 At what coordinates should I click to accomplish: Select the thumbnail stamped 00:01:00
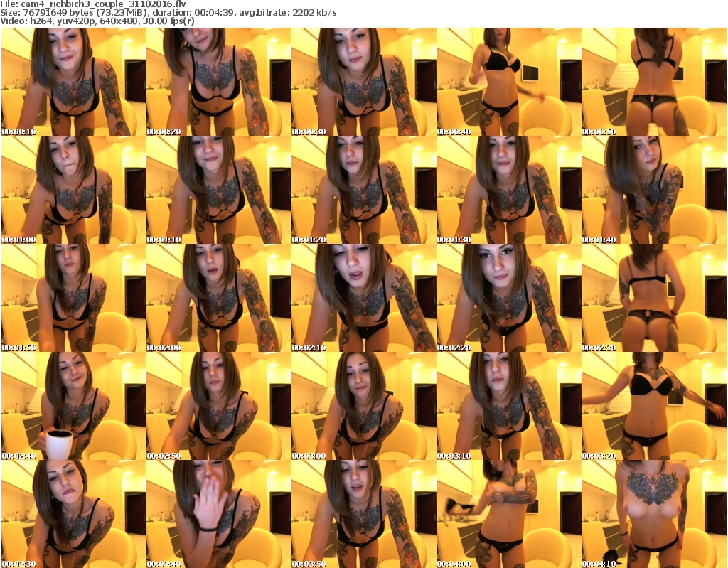pos(73,190)
